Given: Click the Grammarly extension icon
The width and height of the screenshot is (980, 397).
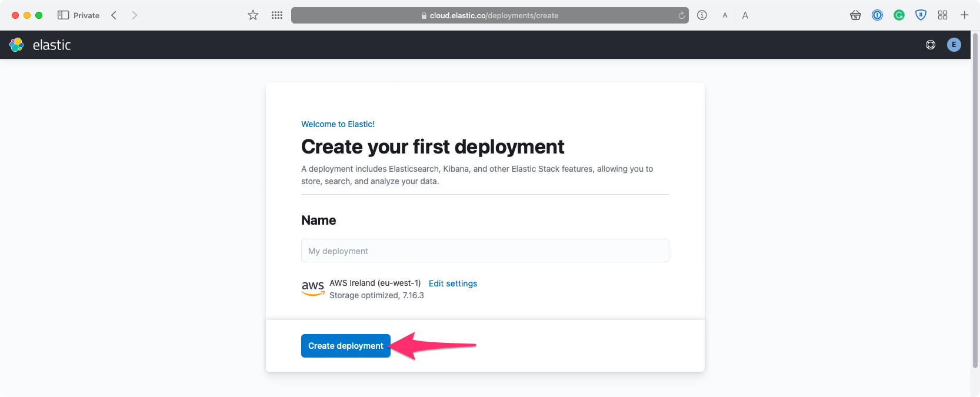Looking at the screenshot, I should (x=899, y=15).
